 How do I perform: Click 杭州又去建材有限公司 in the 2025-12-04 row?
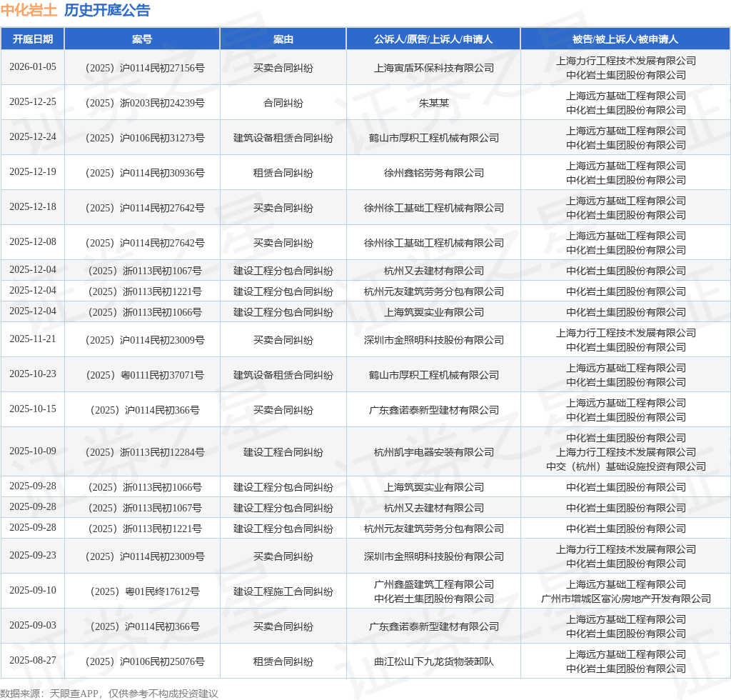click(x=433, y=271)
